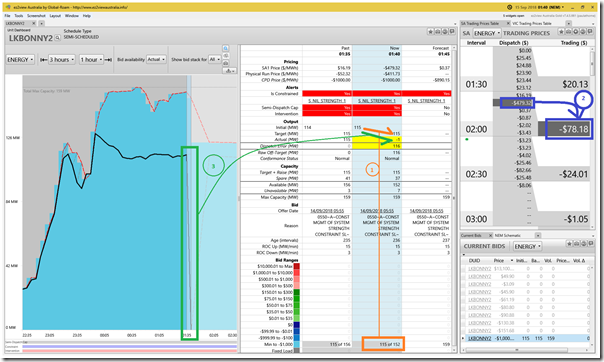Click the comment icon in Unit Dashboard header
The height and width of the screenshot is (362, 604).
[x=452, y=32]
